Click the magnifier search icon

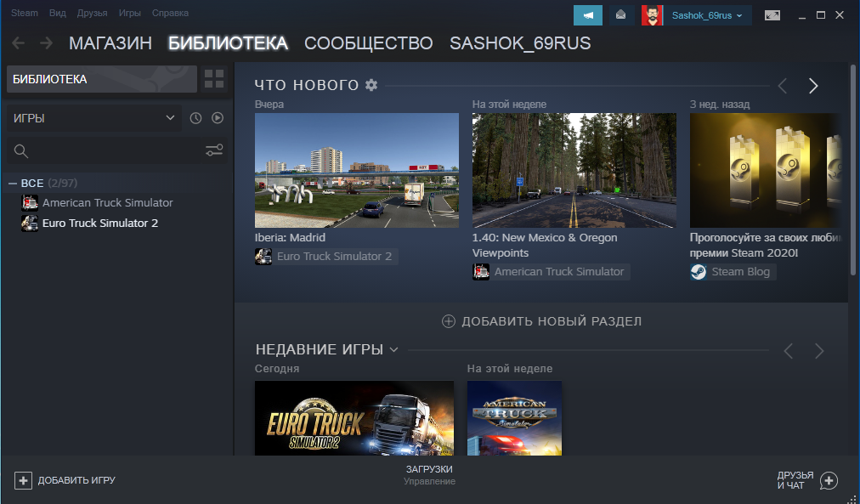click(x=21, y=151)
